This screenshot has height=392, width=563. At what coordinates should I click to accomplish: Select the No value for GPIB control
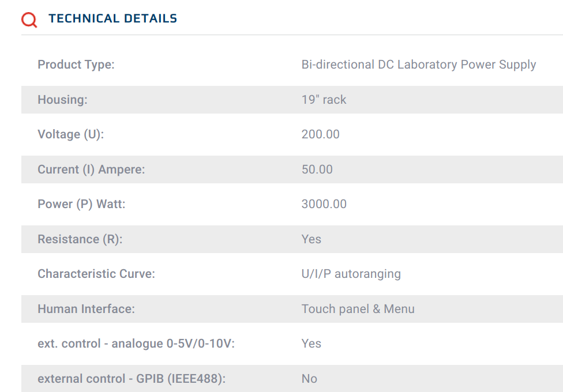click(310, 379)
